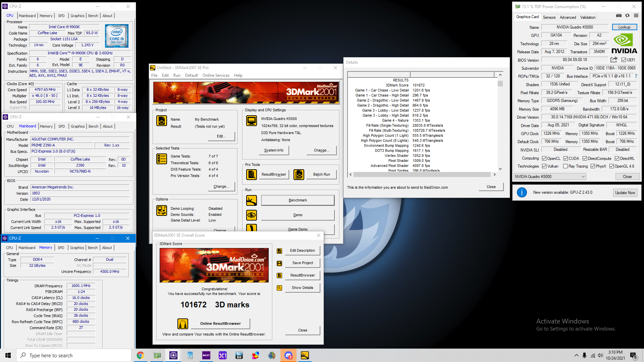
Task: Click the Batch Run icon in Pro Tools
Action: [x=299, y=174]
